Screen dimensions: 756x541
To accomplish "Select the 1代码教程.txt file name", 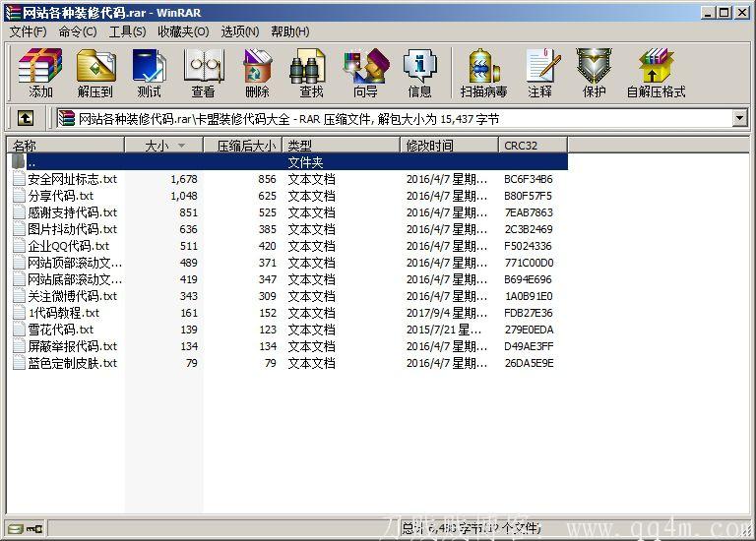I will (x=64, y=313).
